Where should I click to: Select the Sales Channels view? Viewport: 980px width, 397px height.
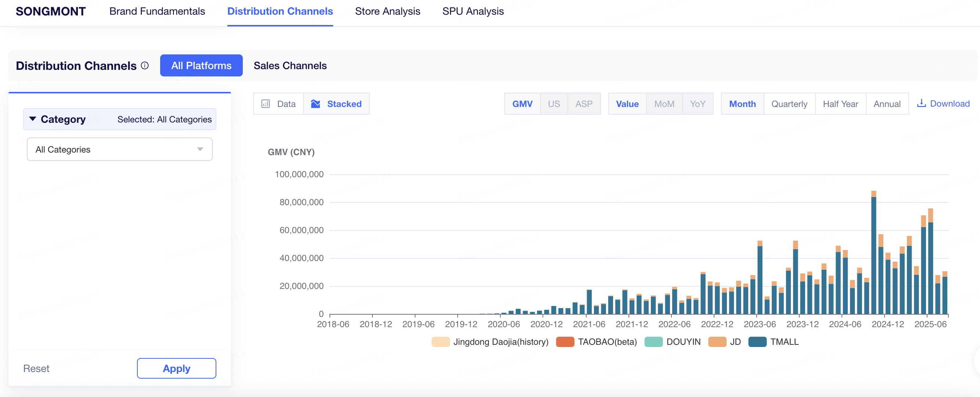pos(290,65)
